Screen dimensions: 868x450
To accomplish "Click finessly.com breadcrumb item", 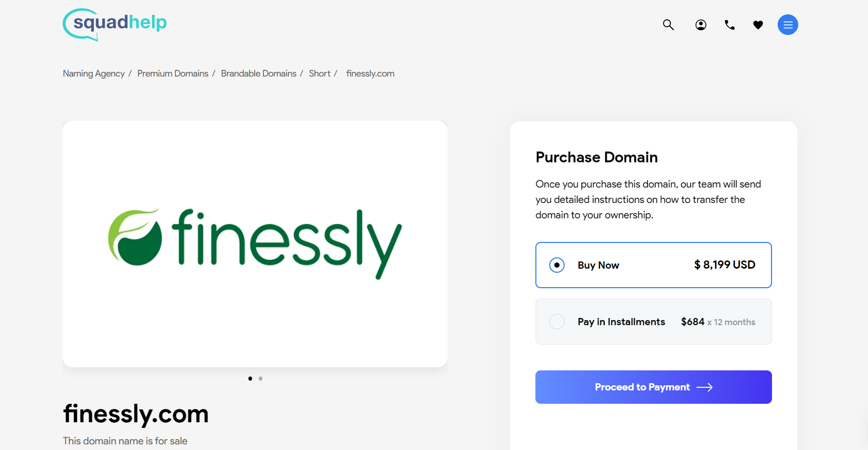I will (370, 73).
